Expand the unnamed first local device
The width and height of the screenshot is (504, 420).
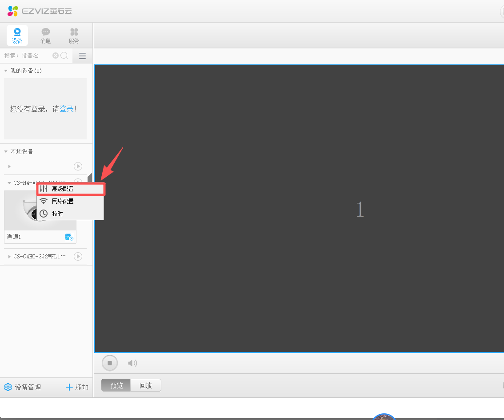9,166
